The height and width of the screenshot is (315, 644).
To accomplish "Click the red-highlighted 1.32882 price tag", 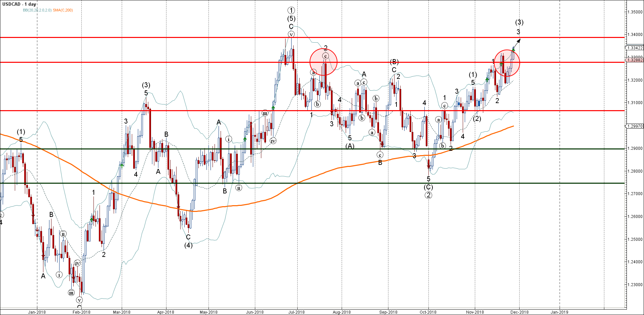I will [635, 60].
